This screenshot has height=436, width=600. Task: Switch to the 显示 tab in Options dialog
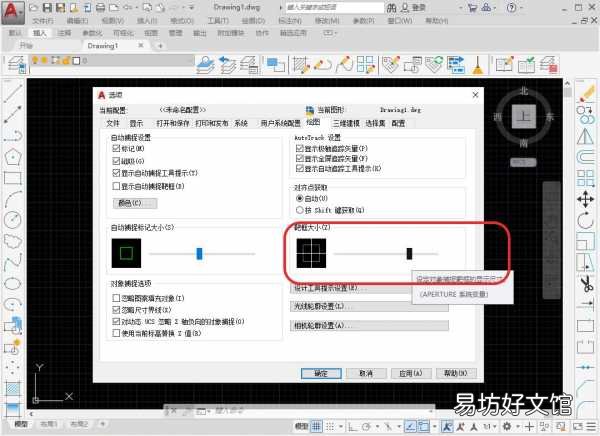pyautogui.click(x=136, y=123)
